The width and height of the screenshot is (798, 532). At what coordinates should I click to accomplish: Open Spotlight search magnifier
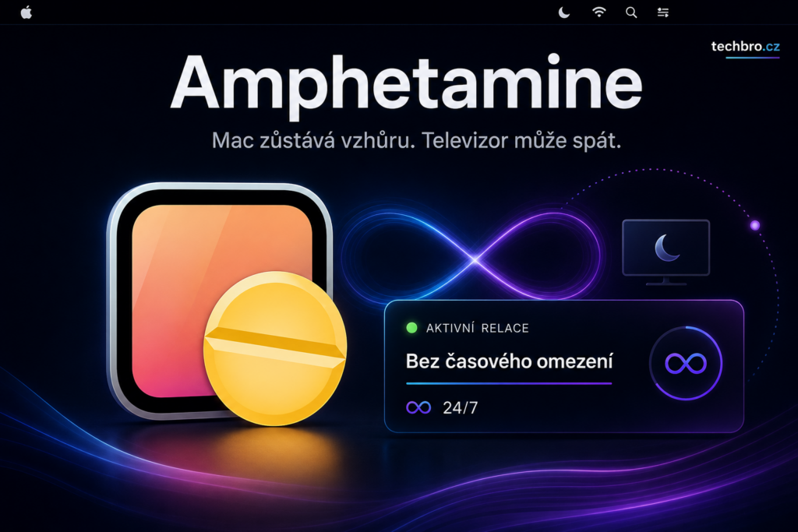click(x=631, y=12)
